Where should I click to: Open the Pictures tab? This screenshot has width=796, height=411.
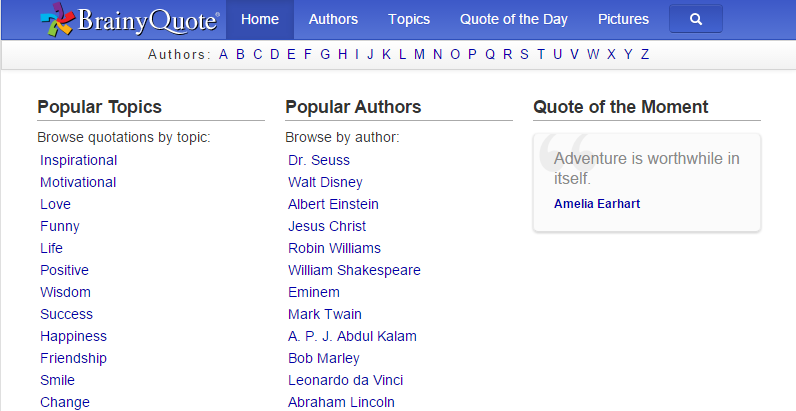pyautogui.click(x=623, y=19)
